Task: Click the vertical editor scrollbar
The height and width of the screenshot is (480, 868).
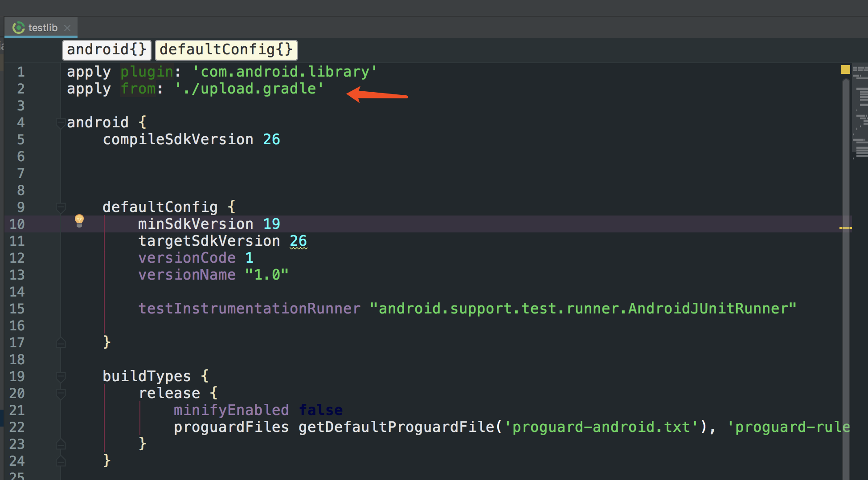Action: click(846, 280)
